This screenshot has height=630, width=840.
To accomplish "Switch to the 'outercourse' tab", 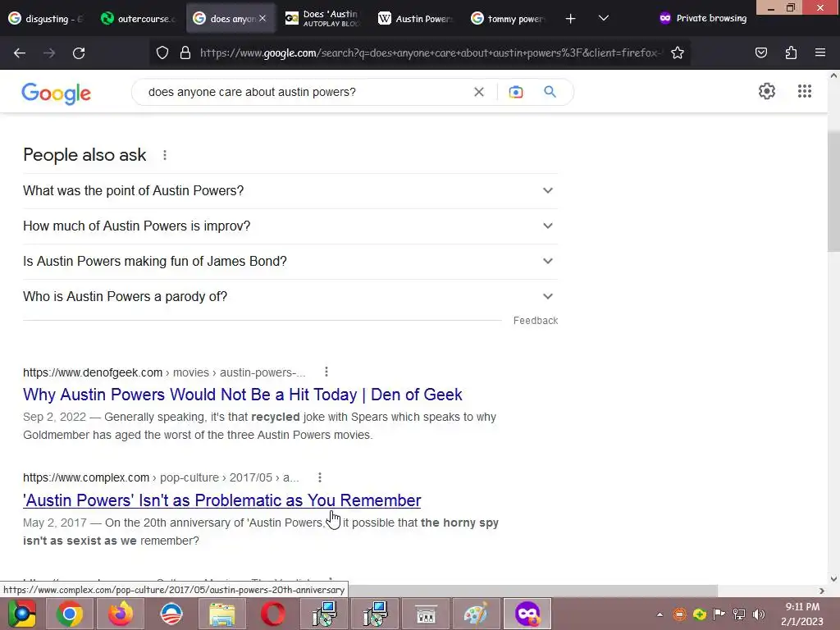I will click(139, 19).
